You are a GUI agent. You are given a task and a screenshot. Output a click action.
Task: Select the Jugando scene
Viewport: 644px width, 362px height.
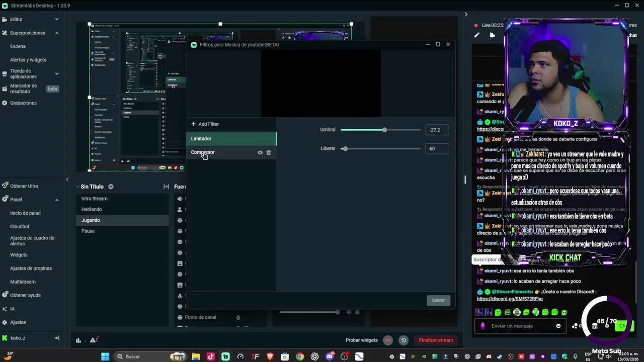point(122,220)
